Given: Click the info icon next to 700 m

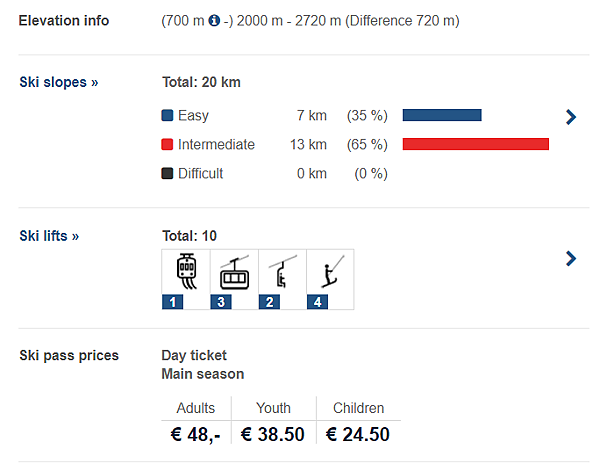Looking at the screenshot, I should [214, 21].
